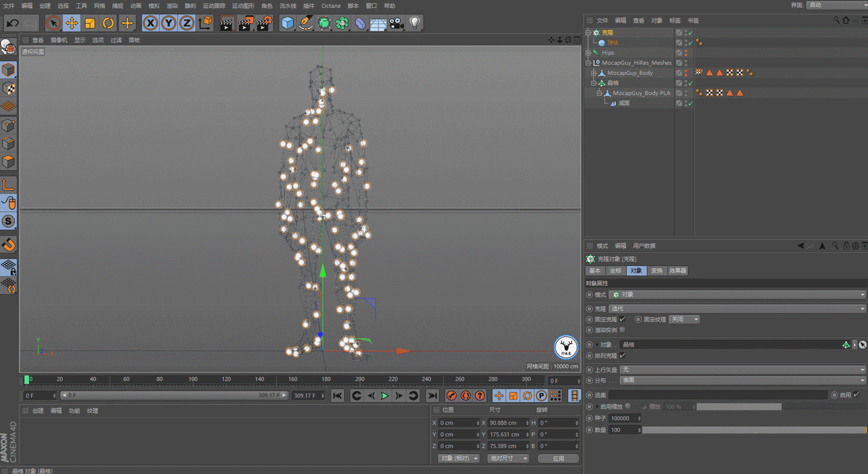The height and width of the screenshot is (474, 868).
Task: Open the 克隆 迭代 dropdown
Action: click(738, 309)
